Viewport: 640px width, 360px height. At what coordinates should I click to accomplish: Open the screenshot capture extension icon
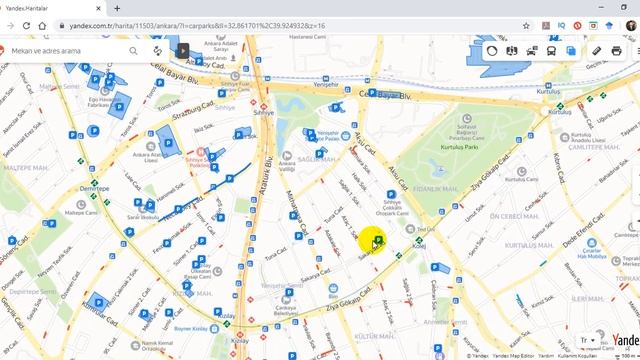tap(593, 26)
